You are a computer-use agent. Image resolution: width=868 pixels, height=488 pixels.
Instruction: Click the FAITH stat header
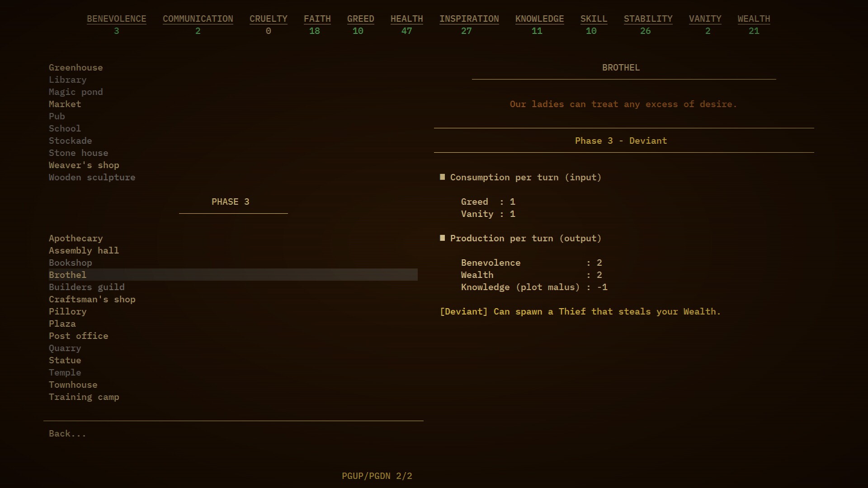(x=317, y=19)
